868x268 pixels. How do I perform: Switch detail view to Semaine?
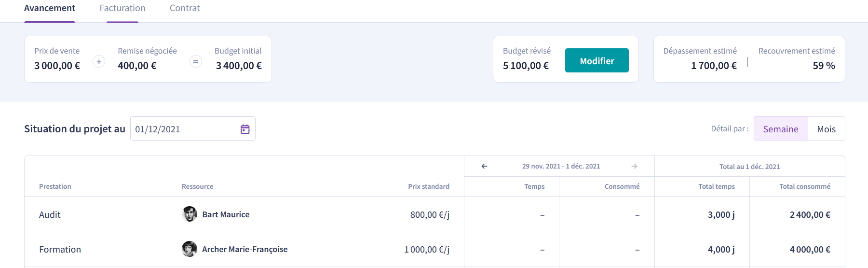coord(781,129)
